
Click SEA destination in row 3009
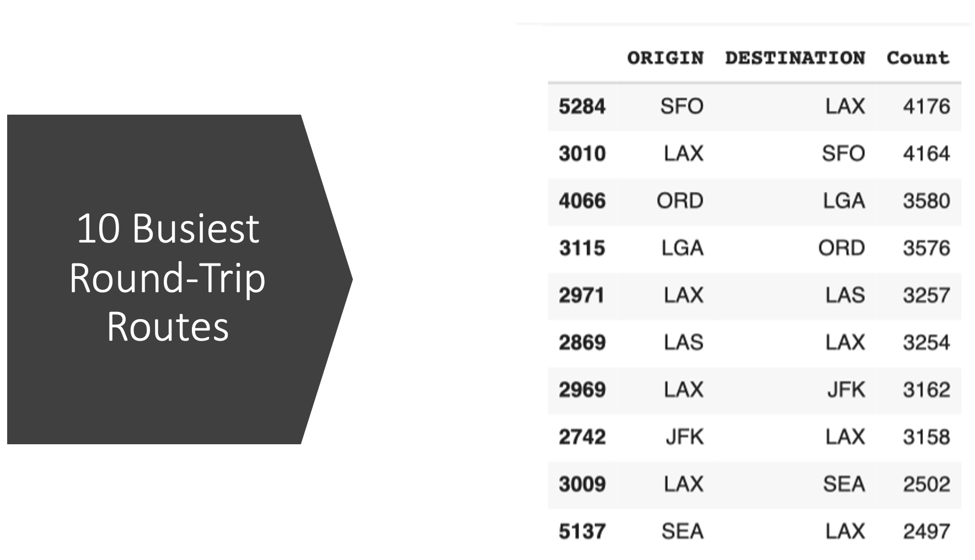click(x=844, y=485)
